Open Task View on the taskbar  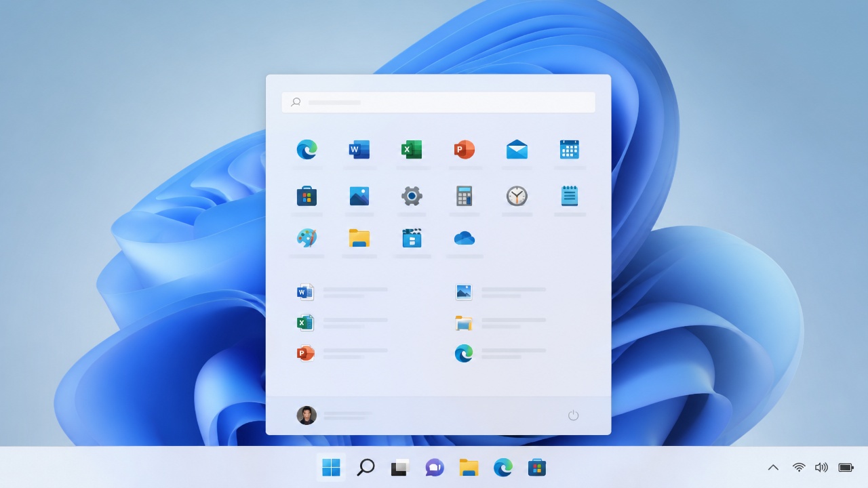coord(400,467)
